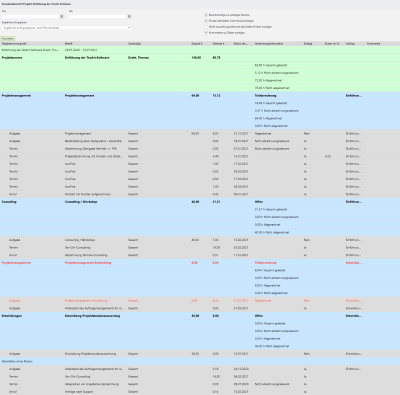This screenshot has width=400, height=395.
Task: Sort by the Betreff column header
Action: coord(69,44)
